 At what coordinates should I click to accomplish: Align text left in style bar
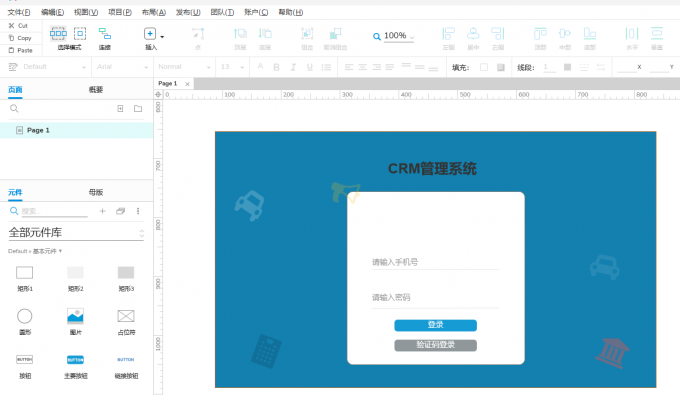pyautogui.click(x=349, y=67)
